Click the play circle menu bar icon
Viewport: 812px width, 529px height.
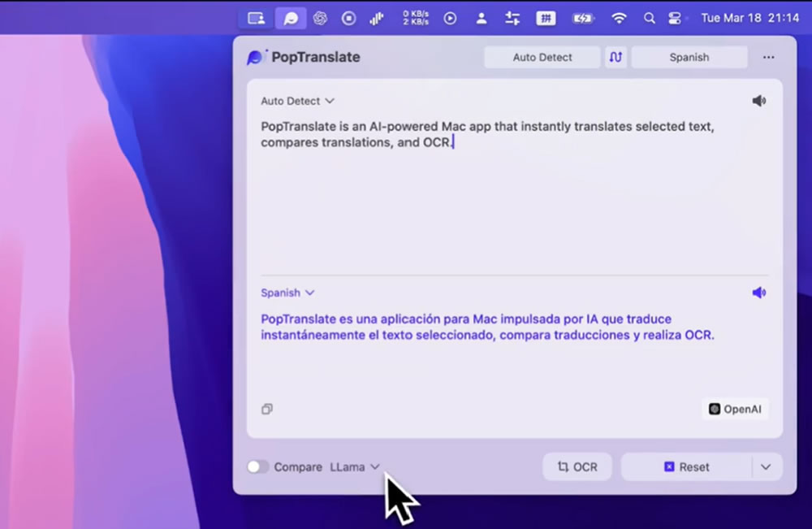click(450, 19)
